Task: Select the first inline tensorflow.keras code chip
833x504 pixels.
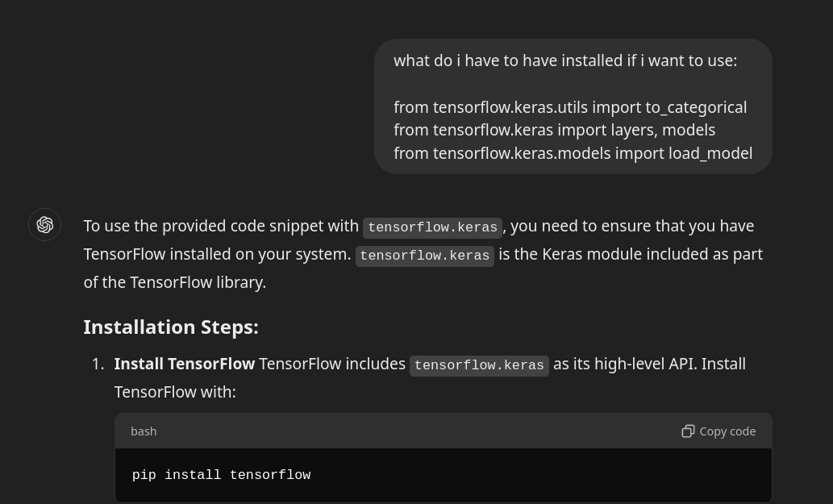Action: pos(432,227)
